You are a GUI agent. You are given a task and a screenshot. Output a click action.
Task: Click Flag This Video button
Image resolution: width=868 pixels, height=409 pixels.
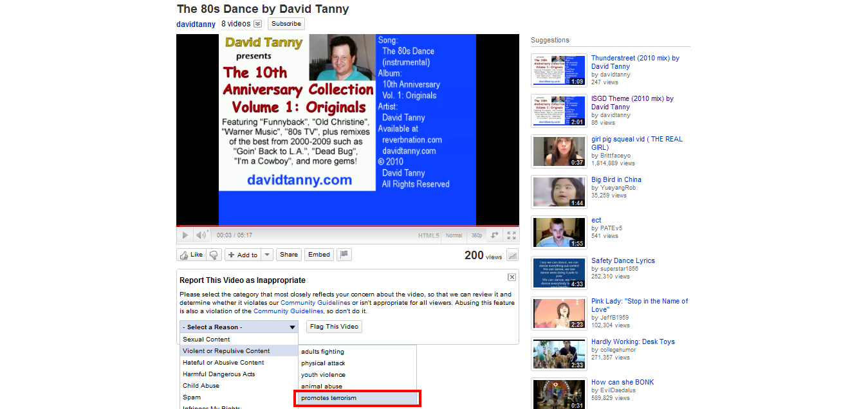coord(334,327)
